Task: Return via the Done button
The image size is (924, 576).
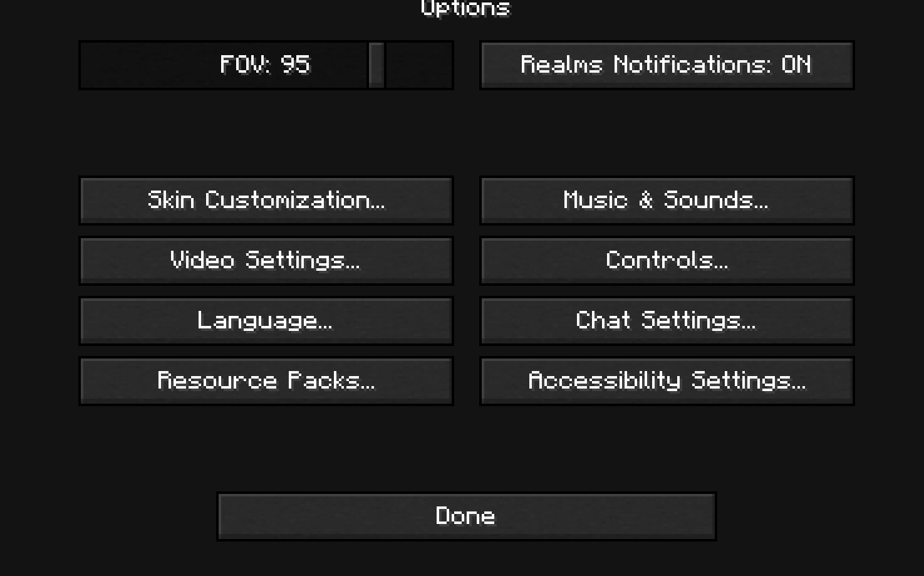Action: click(x=466, y=516)
